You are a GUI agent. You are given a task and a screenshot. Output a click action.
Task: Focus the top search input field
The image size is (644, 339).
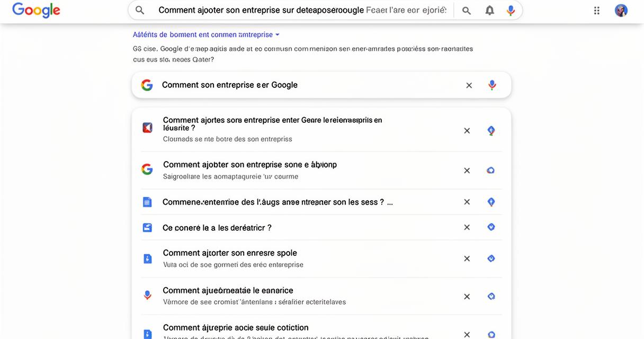pos(302,10)
